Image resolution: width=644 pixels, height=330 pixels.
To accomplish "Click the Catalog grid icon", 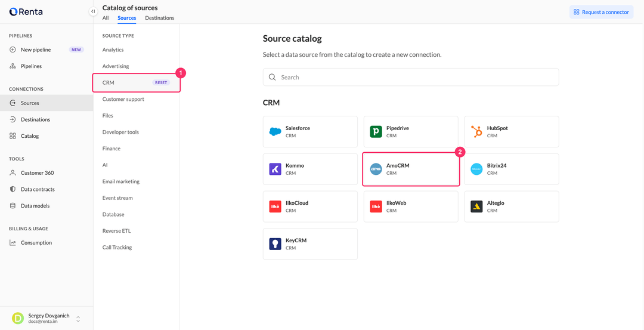I will [13, 136].
